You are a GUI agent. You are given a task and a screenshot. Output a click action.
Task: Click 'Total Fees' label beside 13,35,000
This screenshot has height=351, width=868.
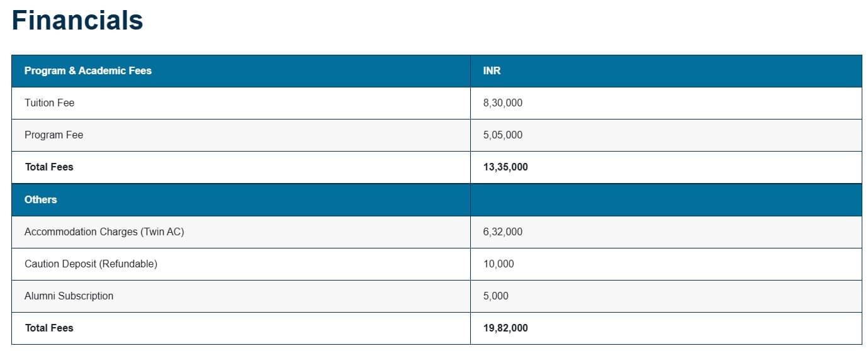pos(49,167)
